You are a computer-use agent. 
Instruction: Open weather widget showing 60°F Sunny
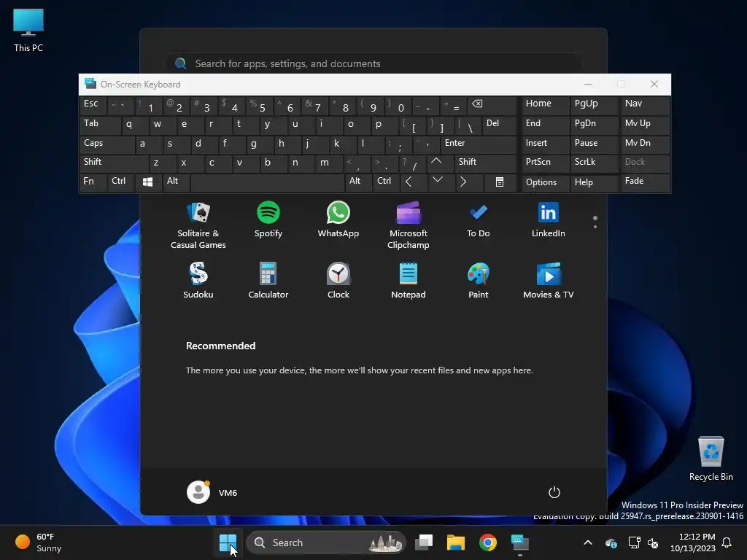(39, 542)
